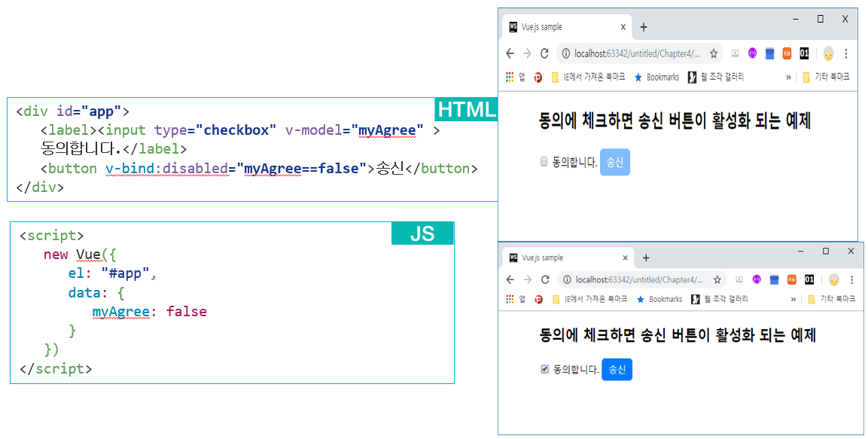
Task: Close the Vue.js sample tab in top window
Action: click(623, 27)
